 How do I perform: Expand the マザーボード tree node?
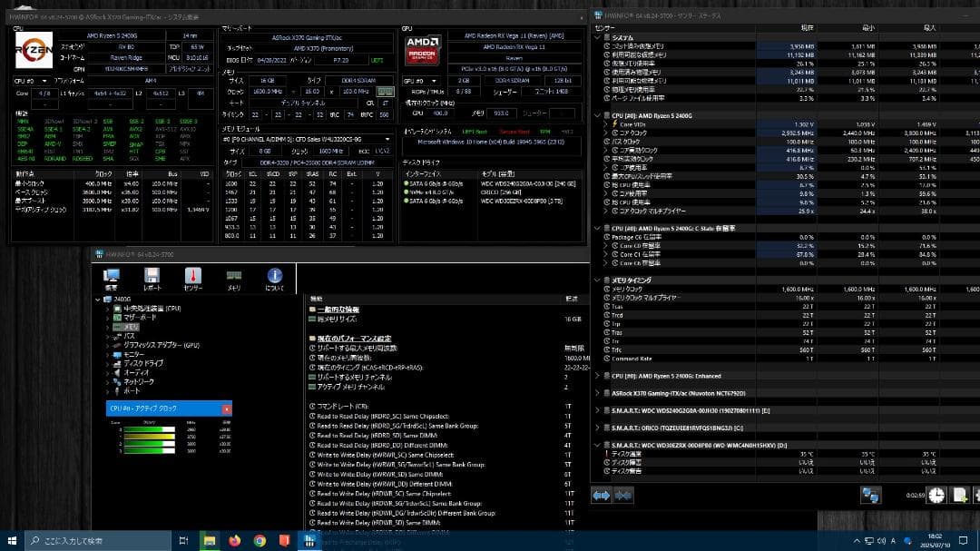click(108, 318)
